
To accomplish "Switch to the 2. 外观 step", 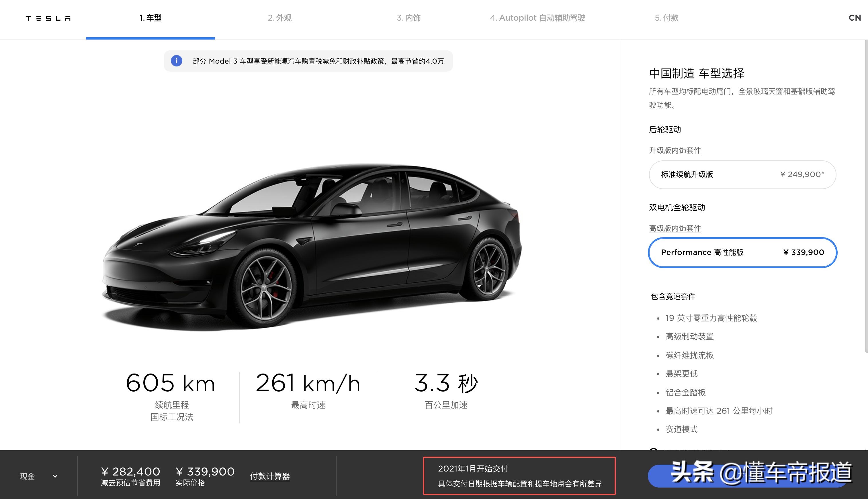I will click(279, 18).
